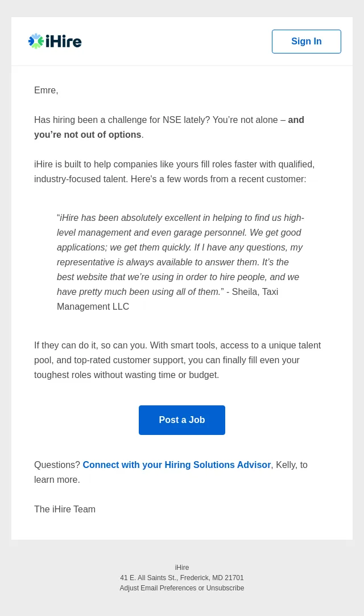Click the footer 'iHire' company name

pos(182,567)
